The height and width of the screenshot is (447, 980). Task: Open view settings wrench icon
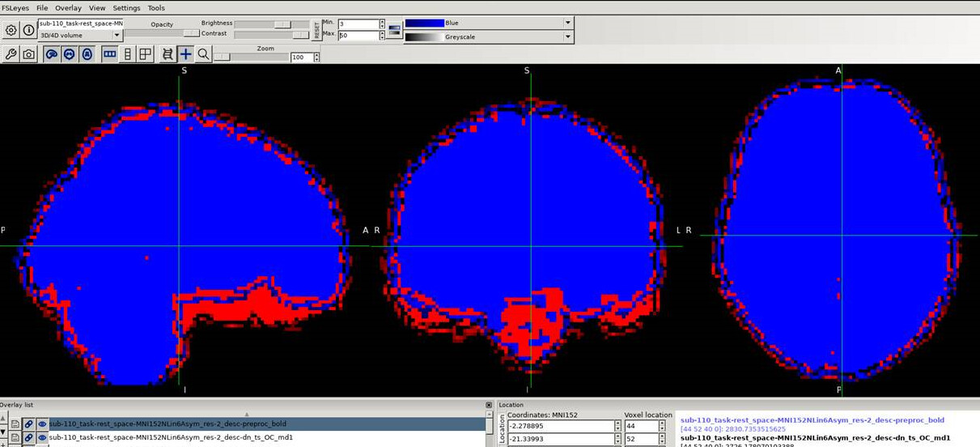point(11,54)
